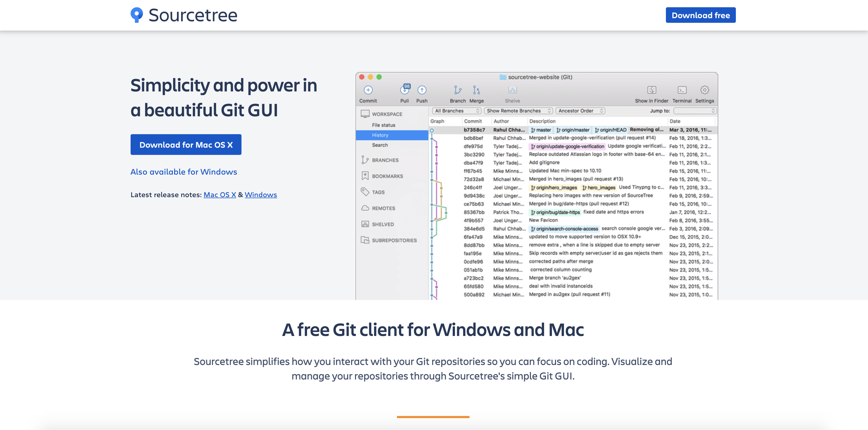Select 'corrected paths after merge' commit
868x430 pixels.
pos(561,261)
